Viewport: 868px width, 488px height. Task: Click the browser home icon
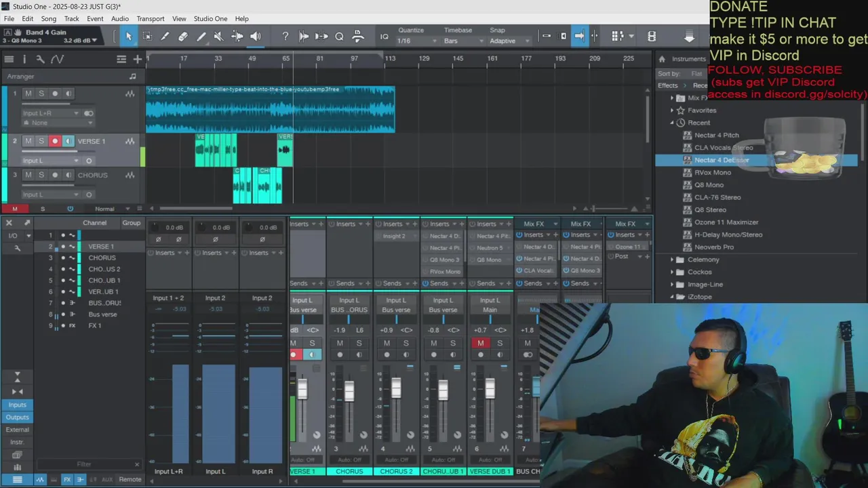pos(662,59)
